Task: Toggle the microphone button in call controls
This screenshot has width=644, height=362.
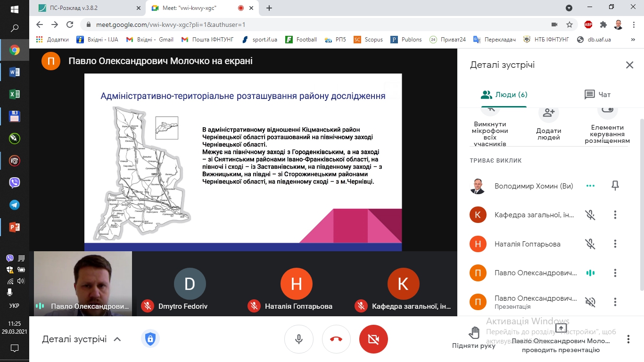Action: click(x=298, y=339)
